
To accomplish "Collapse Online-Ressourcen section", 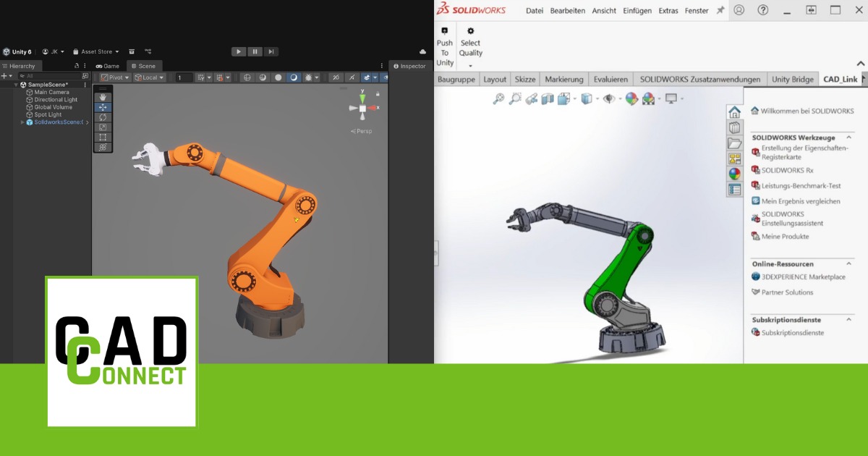I will [x=850, y=264].
